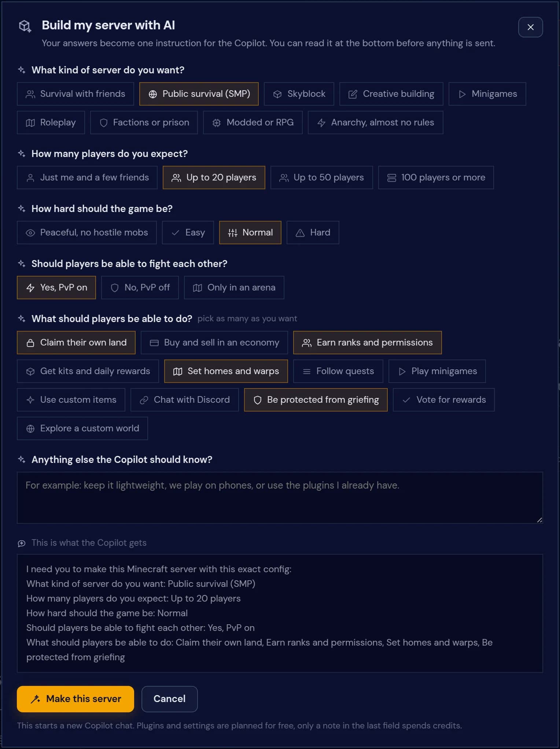Choose Skyblock as the server type

coord(299,94)
